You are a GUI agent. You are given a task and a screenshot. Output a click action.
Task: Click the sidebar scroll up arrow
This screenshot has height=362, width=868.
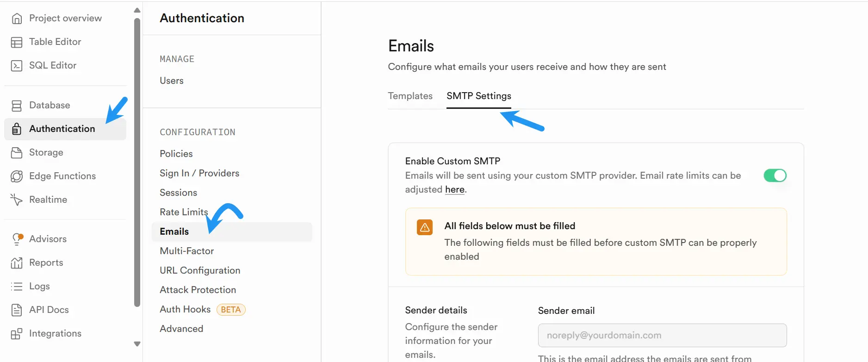click(137, 10)
